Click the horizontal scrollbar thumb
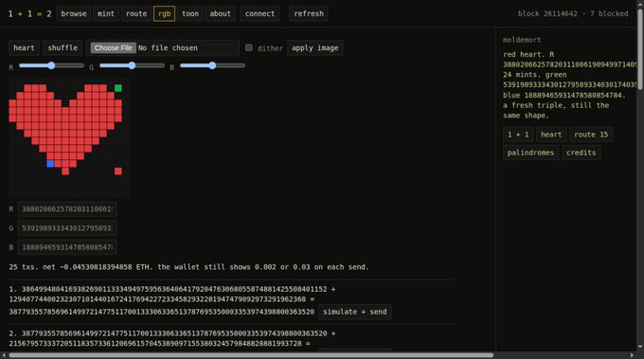Image resolution: width=644 pixels, height=359 pixels. pyautogui.click(x=251, y=355)
